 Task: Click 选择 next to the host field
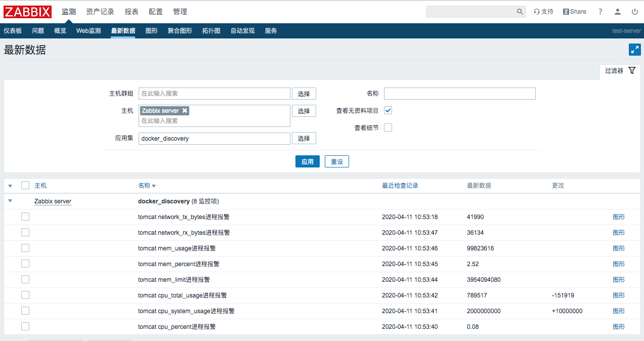[304, 111]
